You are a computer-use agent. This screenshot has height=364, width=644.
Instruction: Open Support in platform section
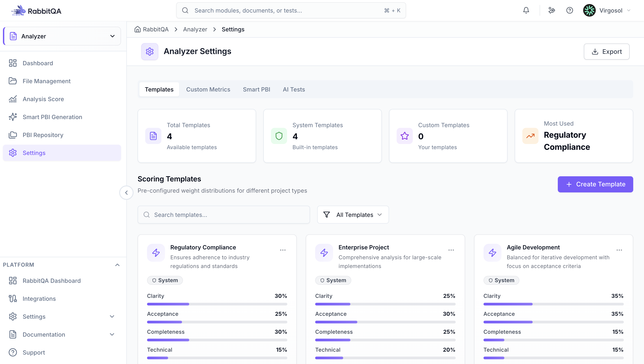pos(62,353)
